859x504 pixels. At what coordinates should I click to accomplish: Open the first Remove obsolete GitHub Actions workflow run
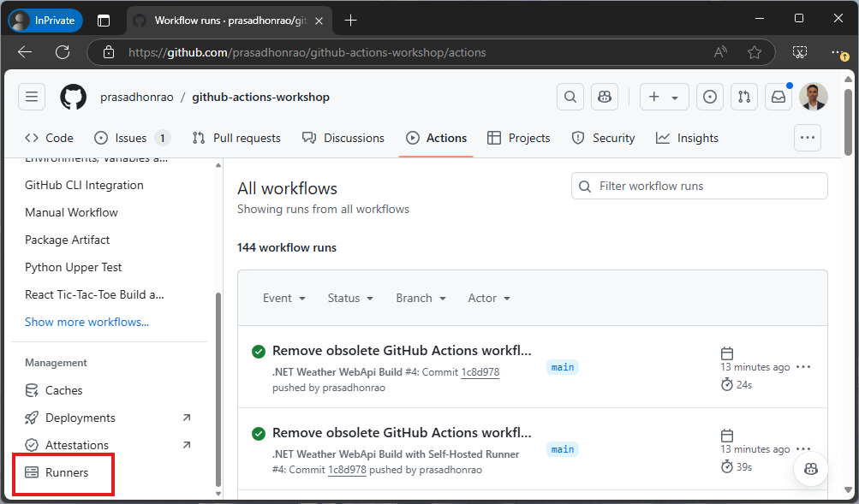pos(403,351)
